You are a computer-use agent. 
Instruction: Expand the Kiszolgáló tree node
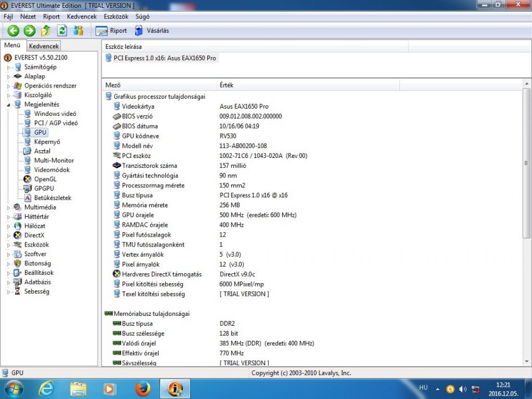pyautogui.click(x=9, y=95)
